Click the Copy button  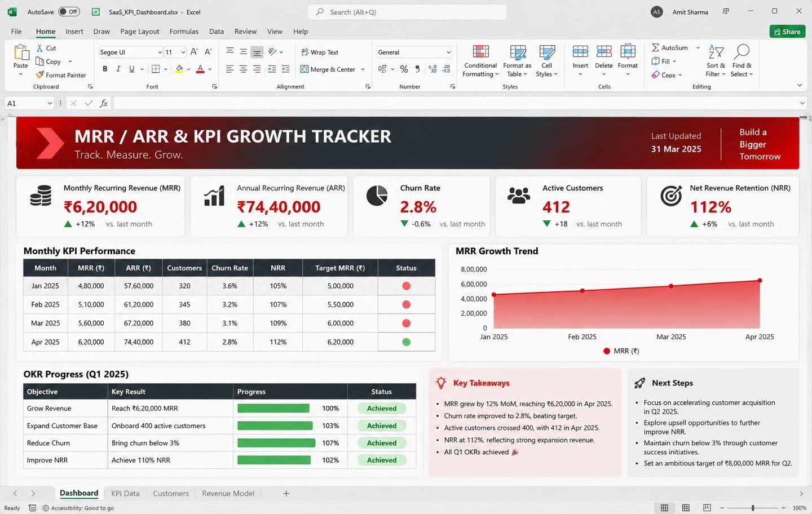[x=48, y=61]
